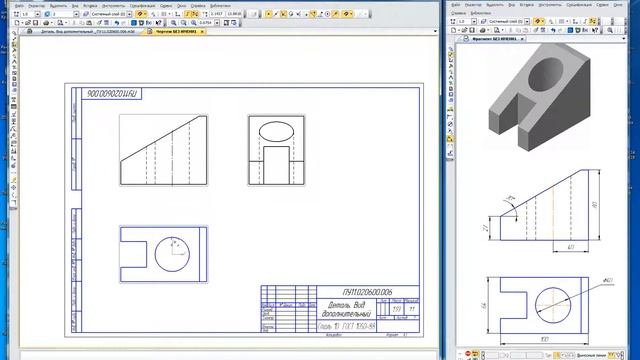
Task: Close Чертеж БЕЗ ИМЕНИ1 tab
Action: pyautogui.click(x=202, y=31)
